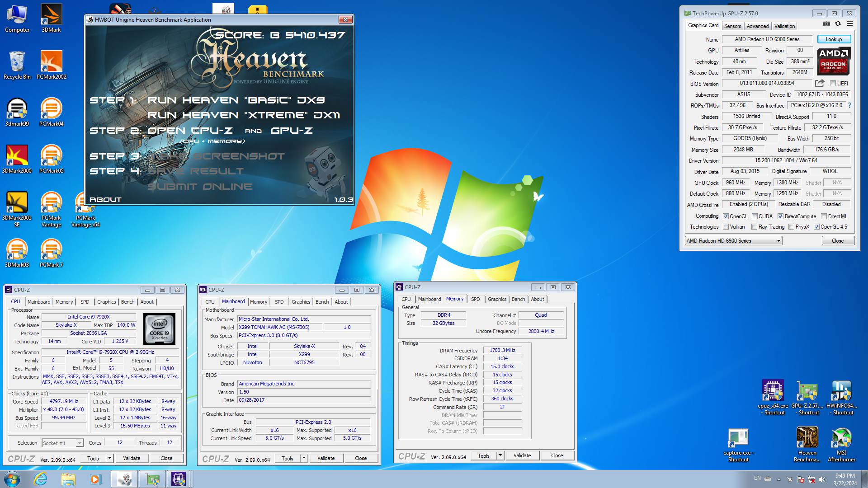Open the HWiNFO64 desktop shortcut
This screenshot has height=488, width=868.
coord(842,398)
